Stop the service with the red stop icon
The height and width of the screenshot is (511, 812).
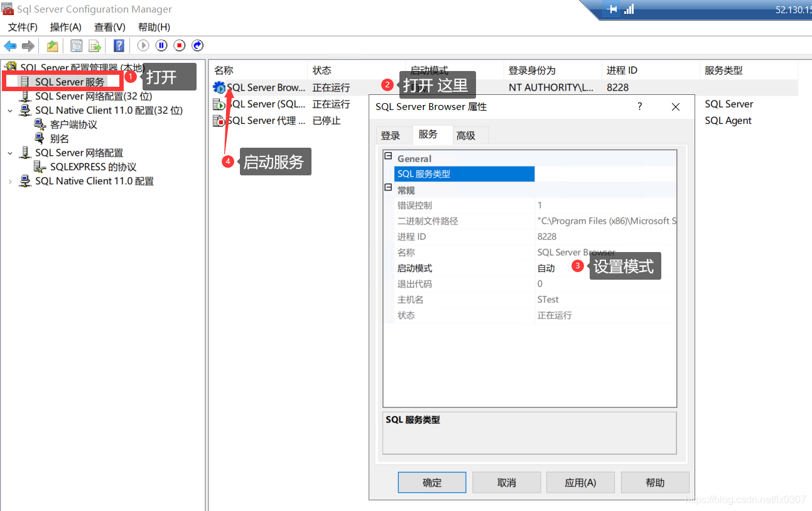pyautogui.click(x=180, y=45)
